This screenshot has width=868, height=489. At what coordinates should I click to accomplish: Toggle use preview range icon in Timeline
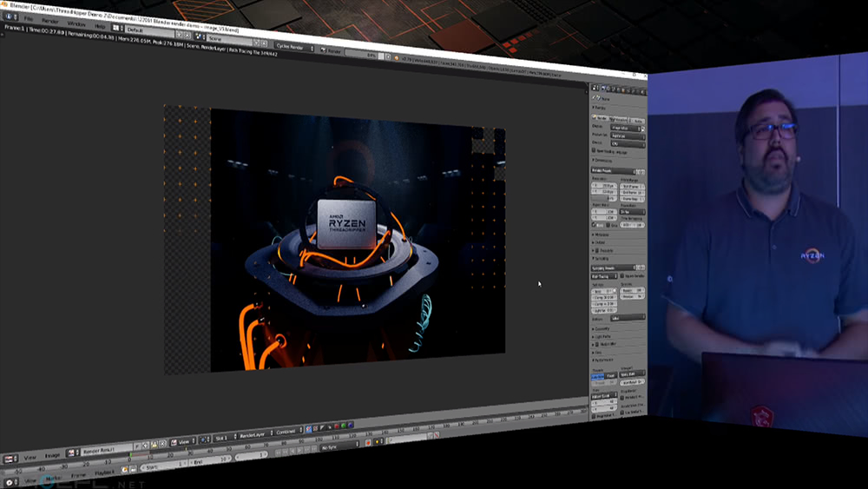124,470
